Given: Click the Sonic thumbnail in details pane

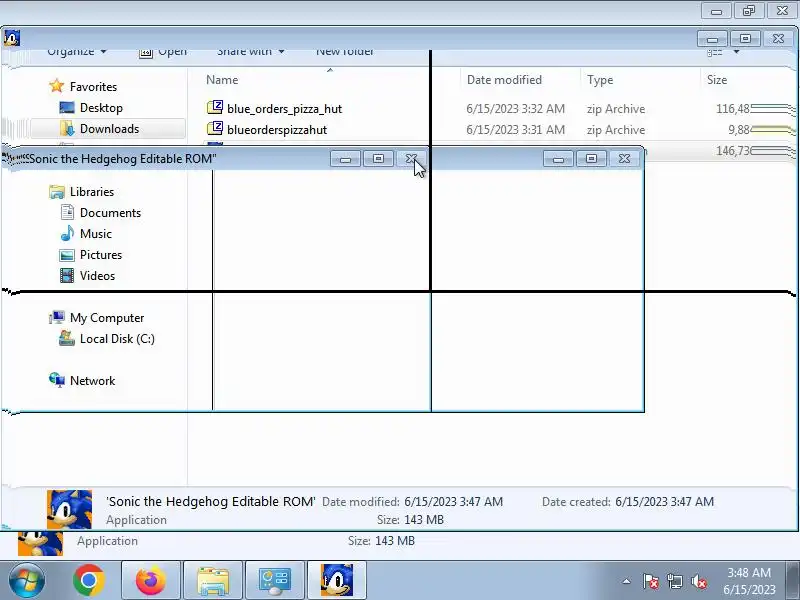Looking at the screenshot, I should coord(69,509).
